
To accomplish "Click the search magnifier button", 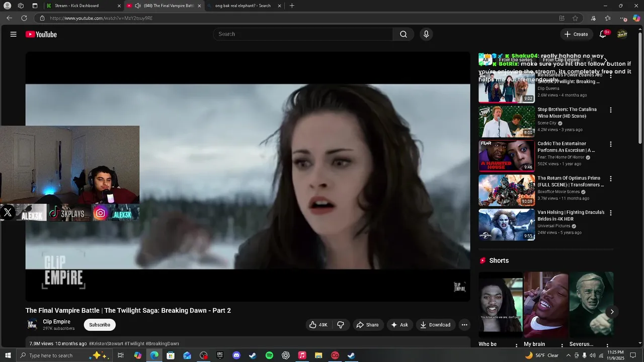I will 404,34.
